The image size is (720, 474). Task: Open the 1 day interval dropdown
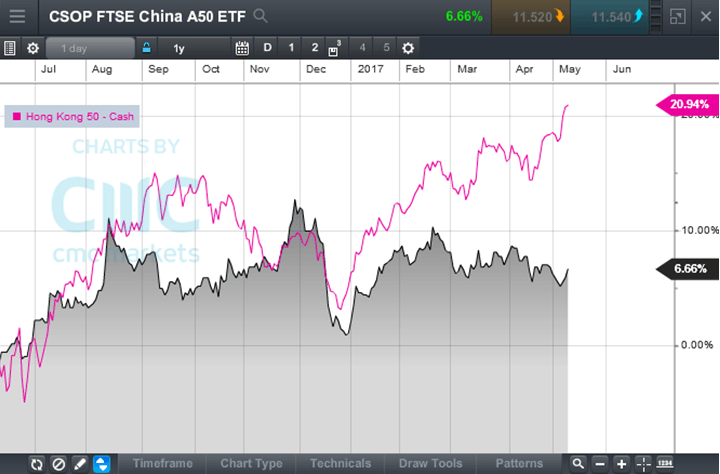pos(90,48)
